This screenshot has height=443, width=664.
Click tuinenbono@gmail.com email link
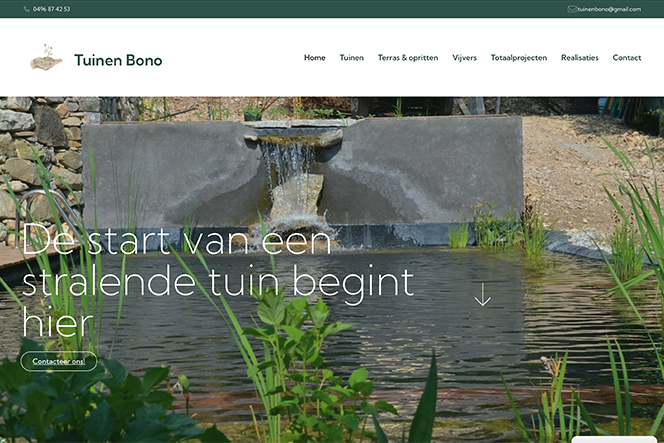tap(609, 9)
